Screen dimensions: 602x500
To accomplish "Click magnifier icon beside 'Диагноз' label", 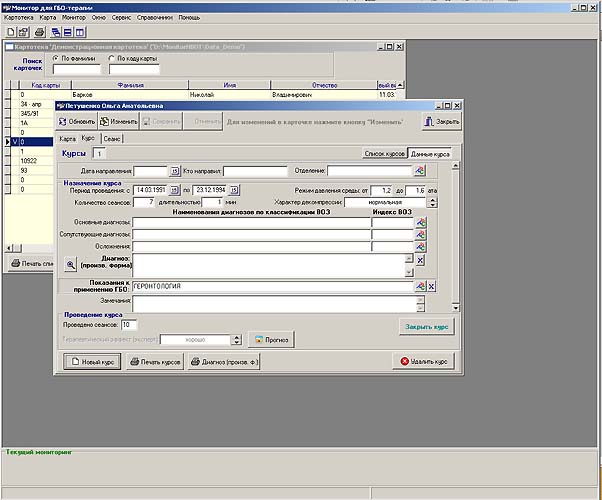I will pos(70,265).
